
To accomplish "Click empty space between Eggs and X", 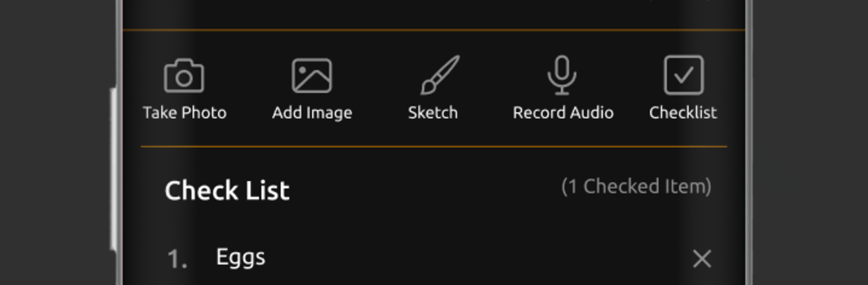I will (475, 259).
